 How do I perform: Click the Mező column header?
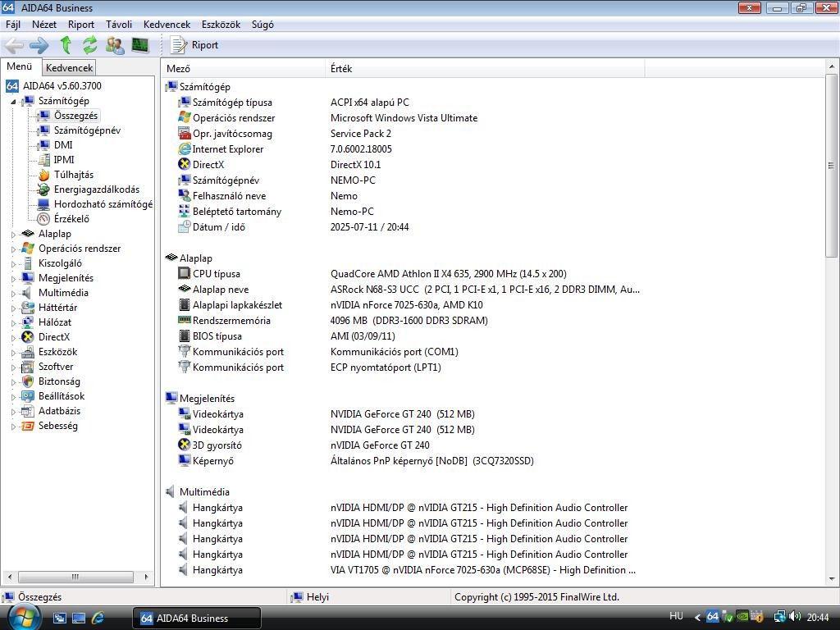[x=243, y=69]
